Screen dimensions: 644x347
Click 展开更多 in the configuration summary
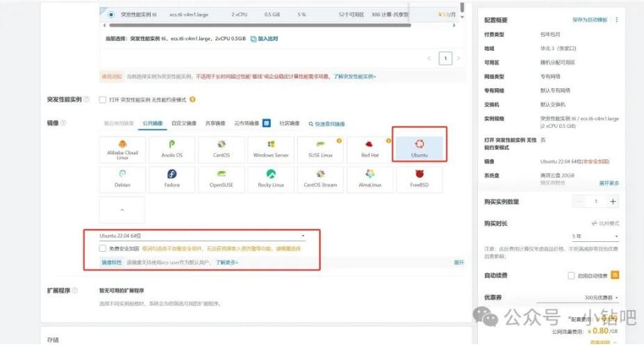[x=609, y=183]
